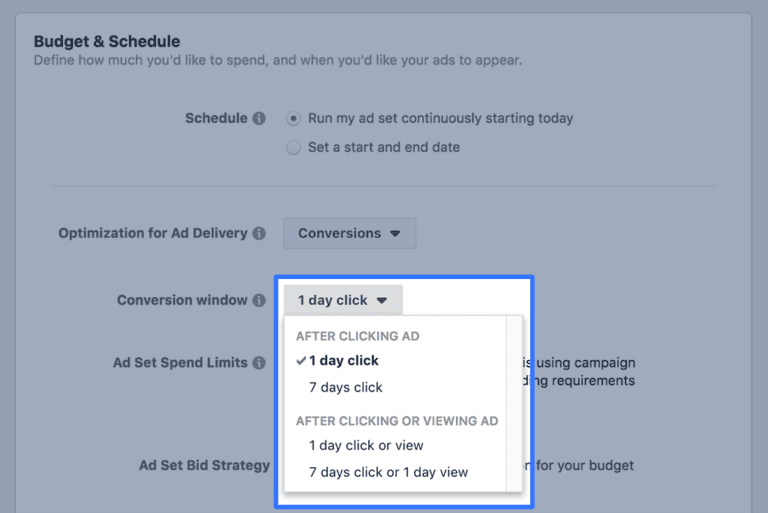Click the arrow on the Conversions dropdown
Viewport: 768px width, 513px height.
coord(395,234)
